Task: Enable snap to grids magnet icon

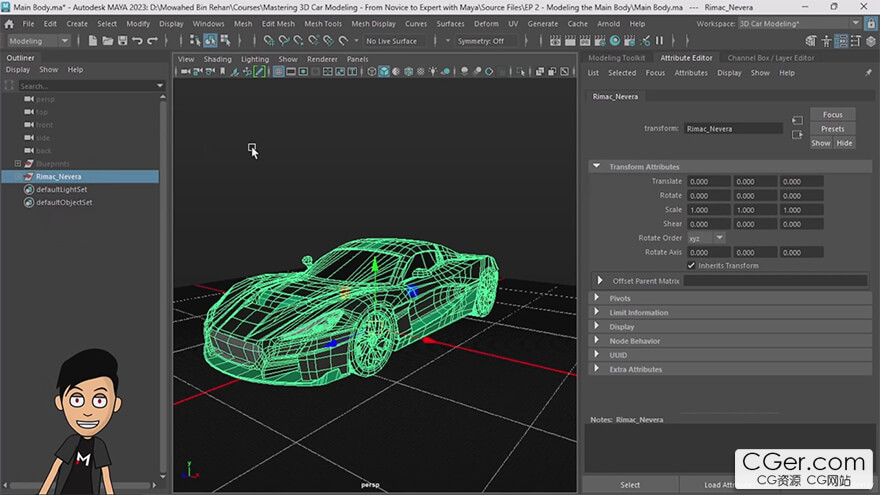Action: pyautogui.click(x=269, y=41)
